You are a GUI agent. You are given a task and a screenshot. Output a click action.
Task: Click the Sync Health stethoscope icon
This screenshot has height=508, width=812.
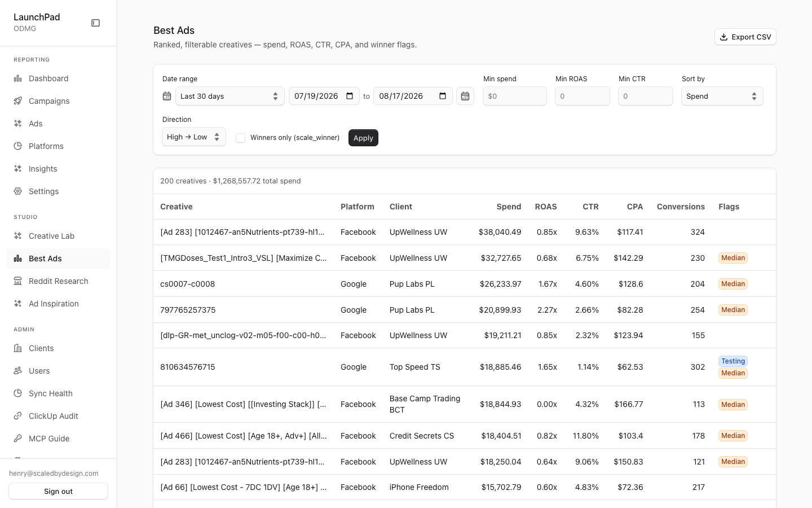click(18, 393)
